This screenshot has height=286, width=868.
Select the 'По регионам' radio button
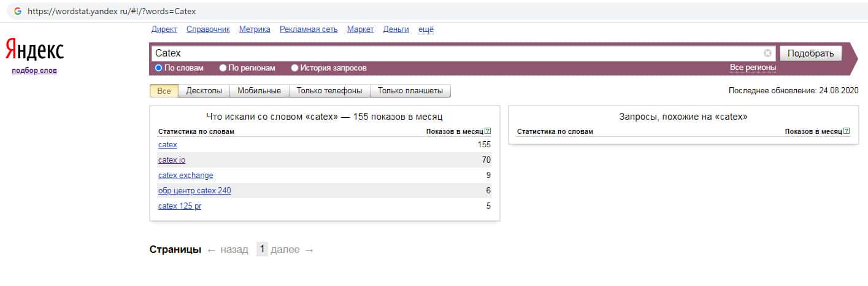[223, 68]
